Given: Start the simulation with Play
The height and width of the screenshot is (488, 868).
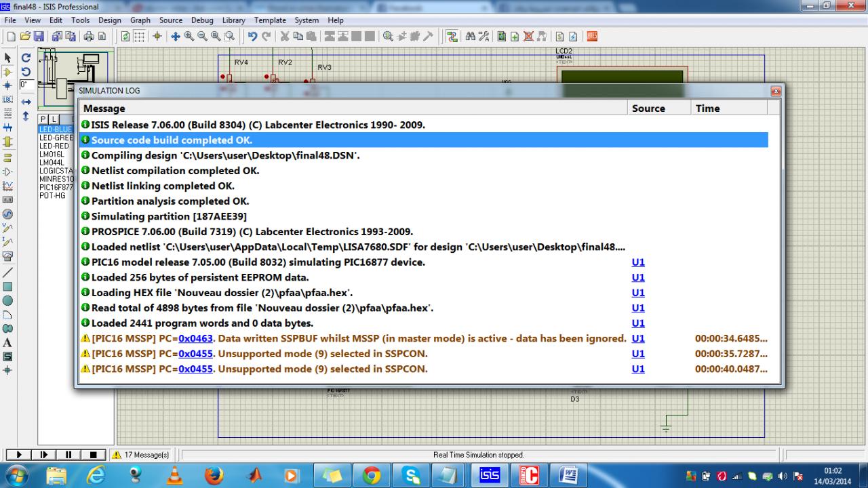Looking at the screenshot, I should pyautogui.click(x=19, y=455).
